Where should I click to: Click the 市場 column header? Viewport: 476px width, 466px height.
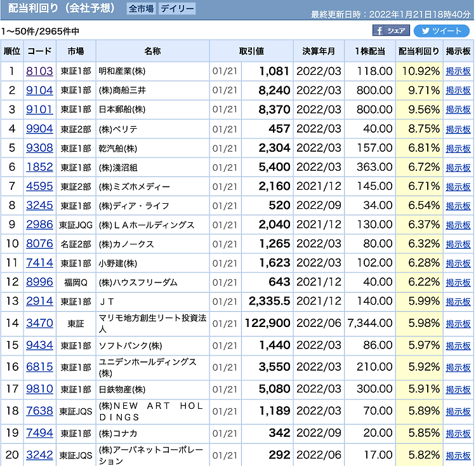76,51
